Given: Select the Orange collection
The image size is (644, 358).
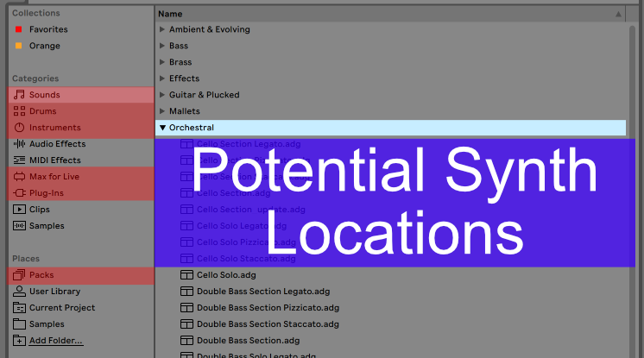Looking at the screenshot, I should pos(44,46).
